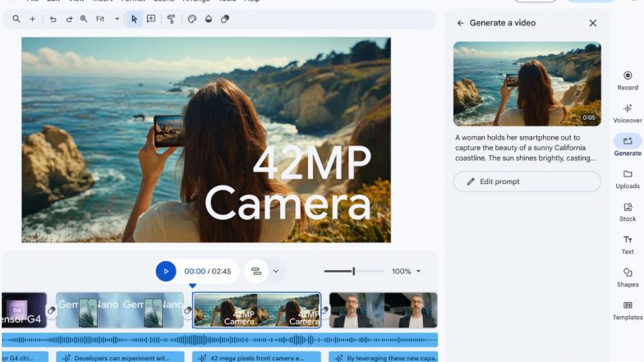Viewport: 644px width, 362px height.
Task: Open the Voiceover sidebar tool
Action: [x=628, y=113]
